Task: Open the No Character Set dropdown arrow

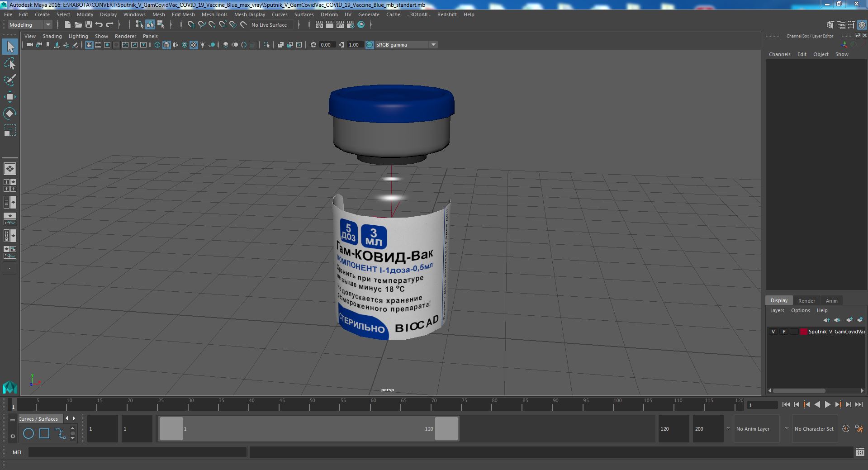Action: click(787, 428)
